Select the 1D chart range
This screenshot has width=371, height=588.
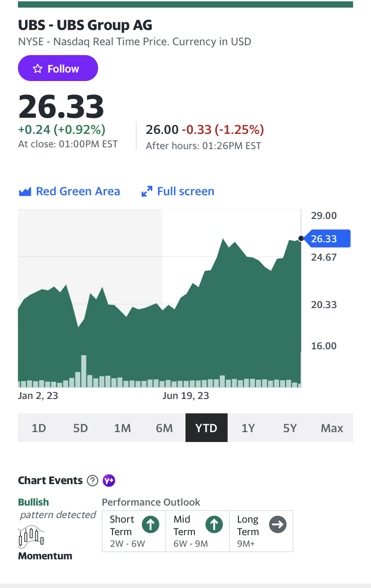pyautogui.click(x=39, y=428)
